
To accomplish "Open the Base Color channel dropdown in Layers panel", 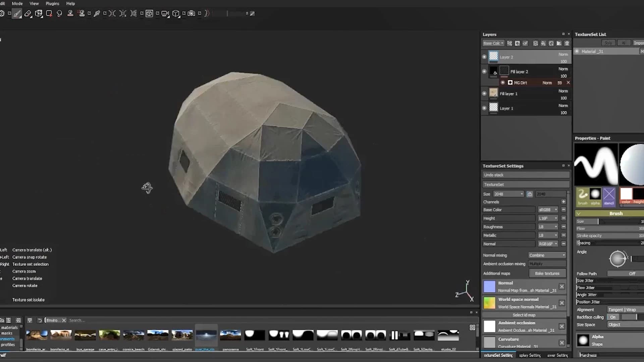I will pyautogui.click(x=493, y=43).
